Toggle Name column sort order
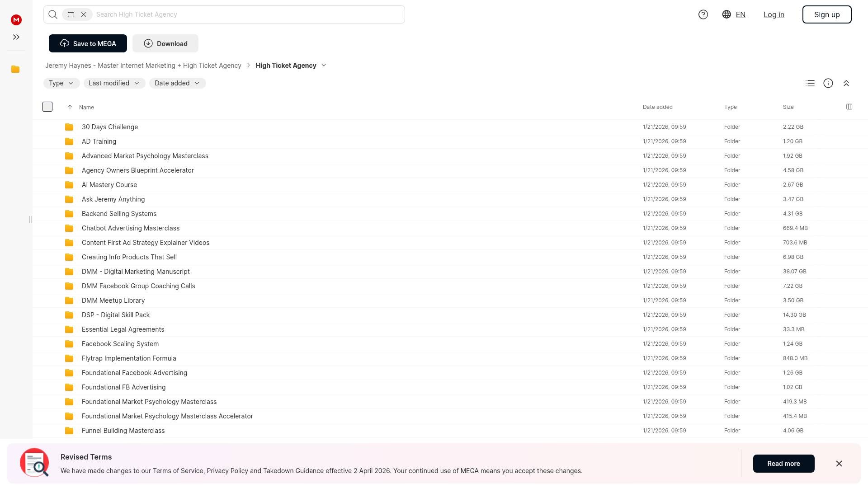 tap(86, 107)
